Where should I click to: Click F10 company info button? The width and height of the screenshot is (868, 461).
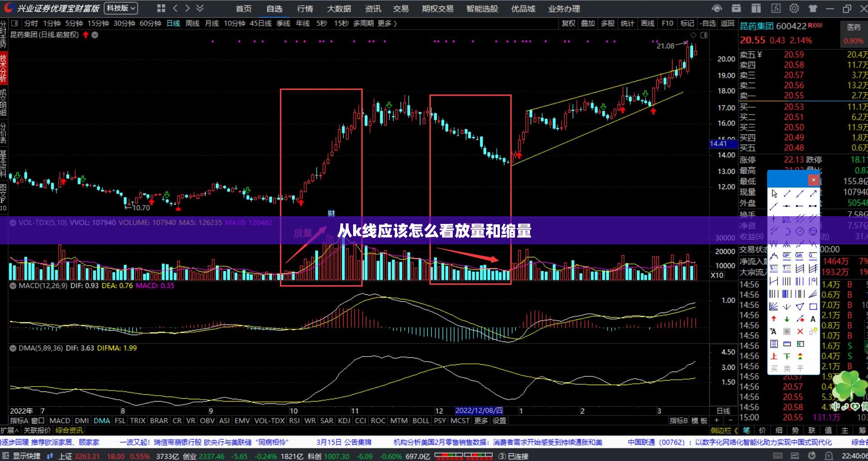[x=667, y=23]
